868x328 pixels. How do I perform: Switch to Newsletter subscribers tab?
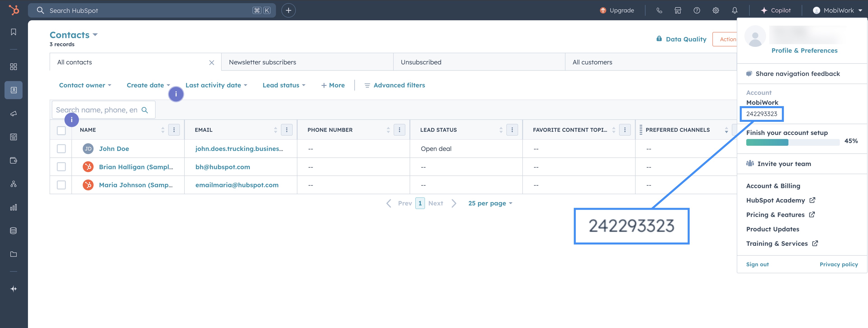click(262, 62)
